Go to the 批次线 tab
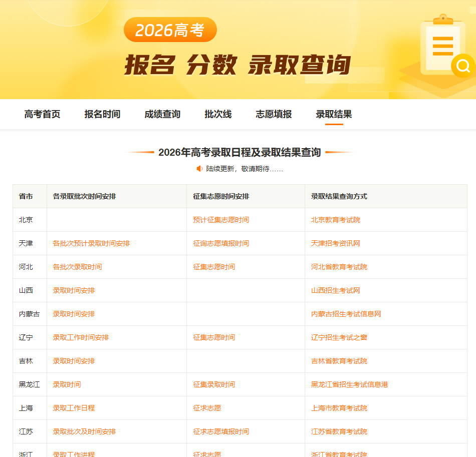Viewport: 476px width, 457px height. tap(218, 114)
